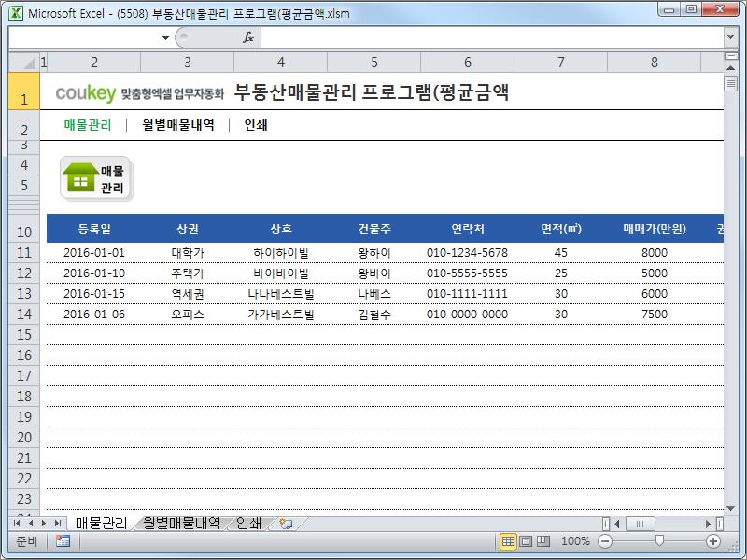Insert a new worksheet using the tab icon
Image resolution: width=747 pixels, height=560 pixels.
pos(286,524)
